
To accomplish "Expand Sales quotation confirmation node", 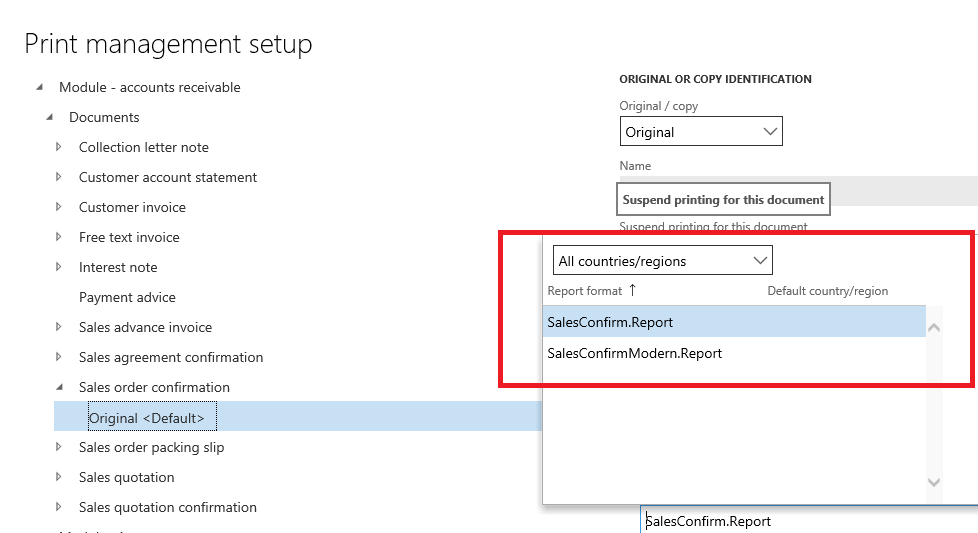I will [59, 507].
